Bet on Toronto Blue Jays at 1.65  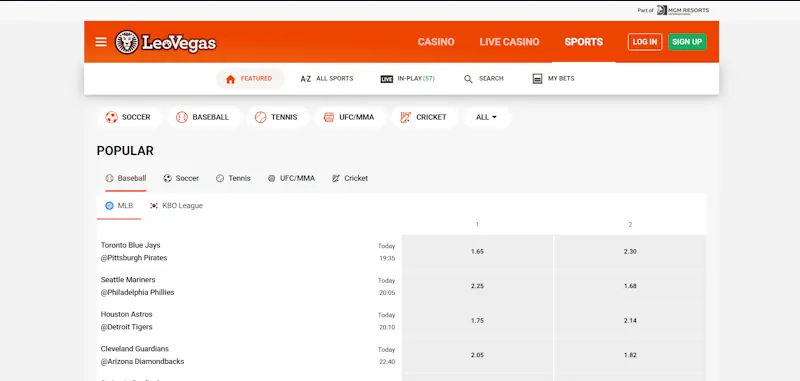click(x=477, y=251)
